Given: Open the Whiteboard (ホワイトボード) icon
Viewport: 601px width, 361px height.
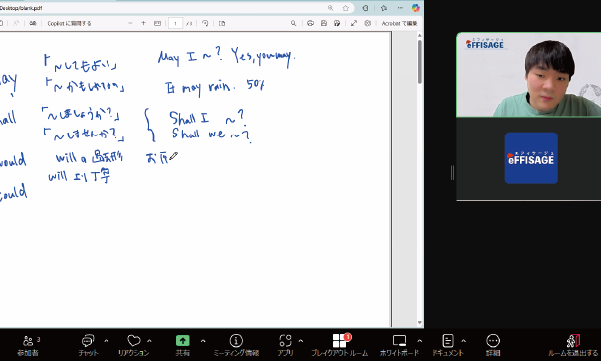Looking at the screenshot, I should pos(399,345).
